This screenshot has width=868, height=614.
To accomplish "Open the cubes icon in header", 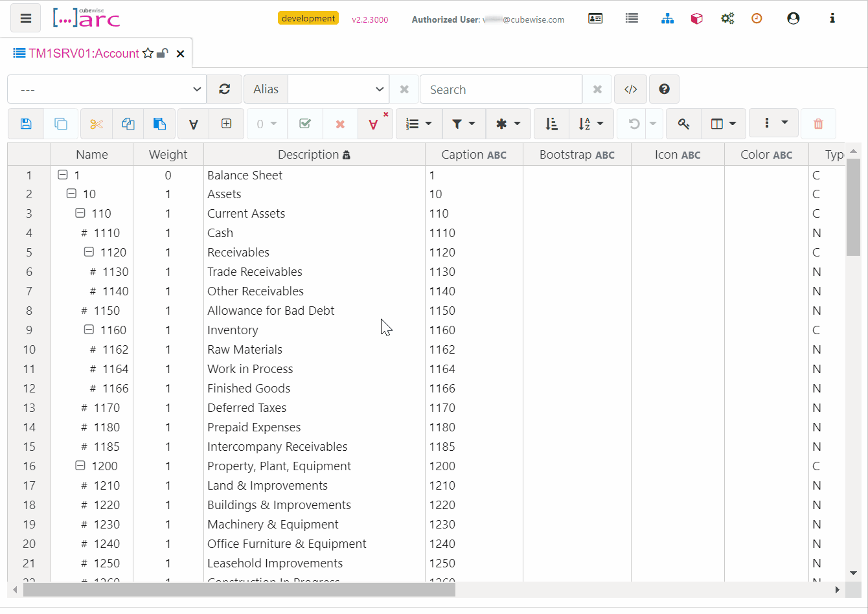I will click(696, 19).
